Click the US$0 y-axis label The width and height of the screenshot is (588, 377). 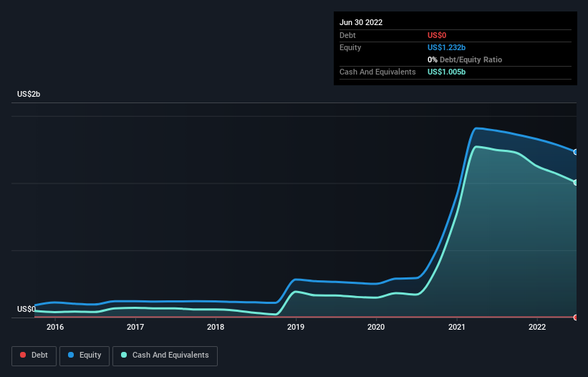26,309
